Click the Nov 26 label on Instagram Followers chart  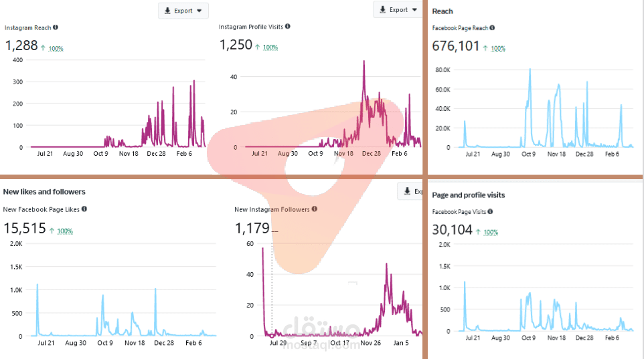tap(370, 343)
